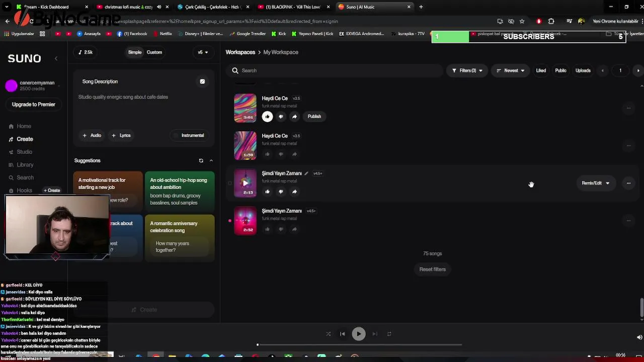Reset filters below the song count
This screenshot has height=362, width=644.
432,269
